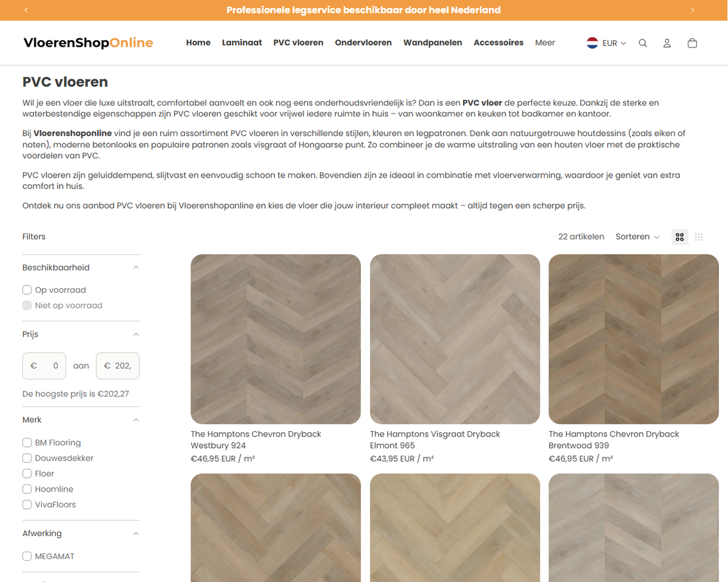Collapse the Afwerking filter section

pos(81,533)
